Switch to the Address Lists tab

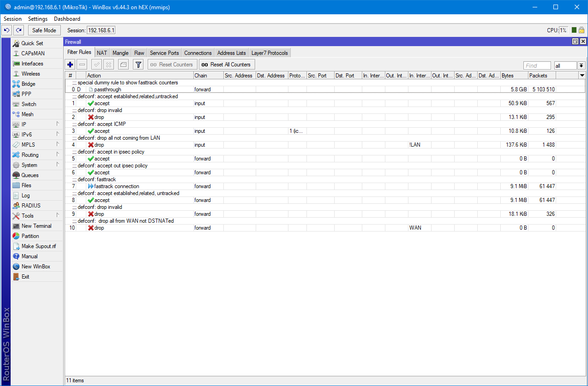tap(232, 53)
